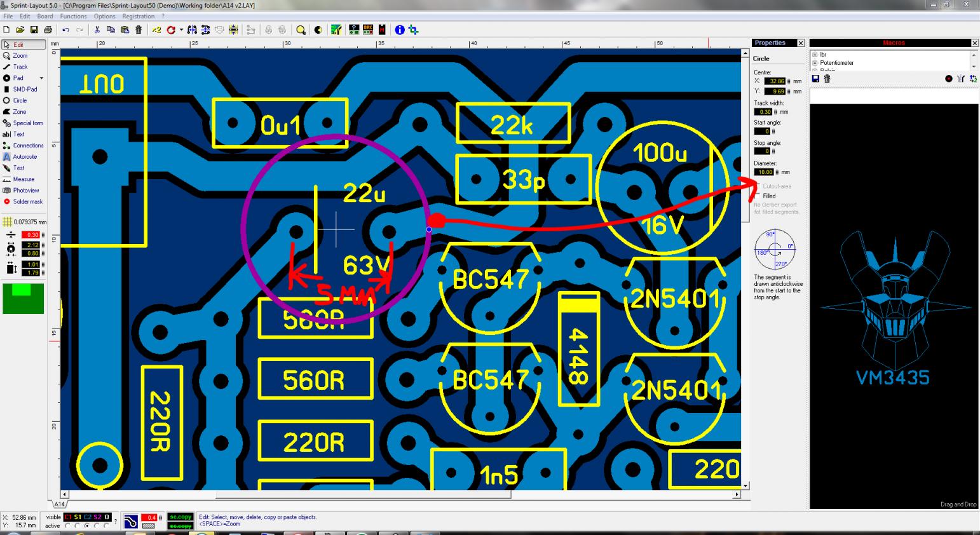Image resolution: width=980 pixels, height=535 pixels.
Task: Copy the selection via toolbar icon
Action: coord(111,30)
